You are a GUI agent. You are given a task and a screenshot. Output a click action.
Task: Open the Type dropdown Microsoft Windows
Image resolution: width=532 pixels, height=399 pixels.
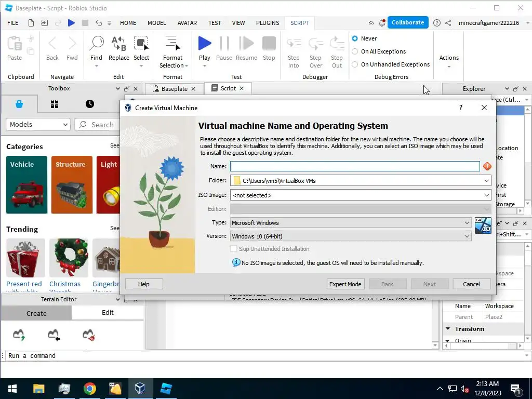(351, 222)
